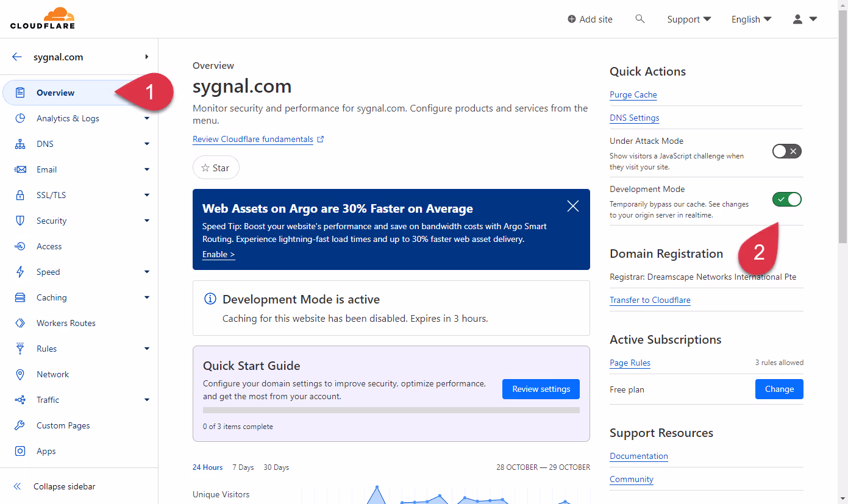This screenshot has height=504, width=848.
Task: Open the English language dropdown
Action: (751, 19)
